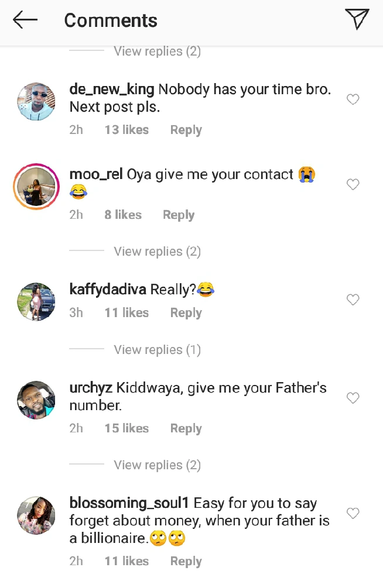
Task: Open blossoming_soul1's profile picture
Action: [x=36, y=515]
